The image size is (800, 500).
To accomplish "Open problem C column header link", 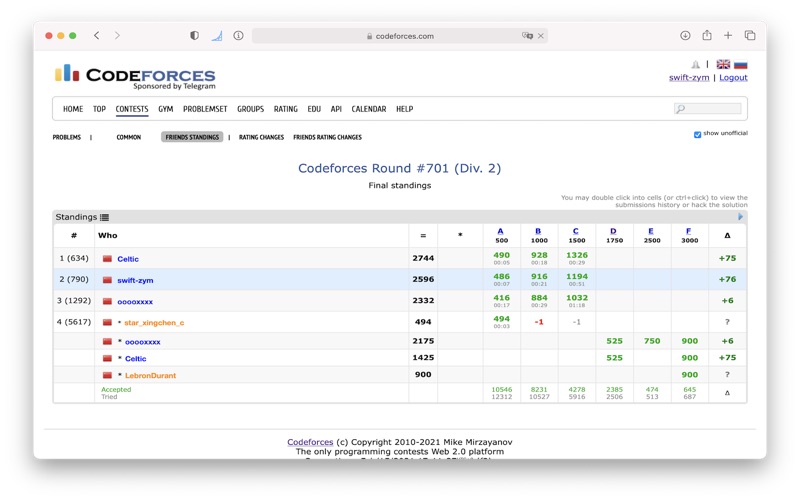I will 576,231.
